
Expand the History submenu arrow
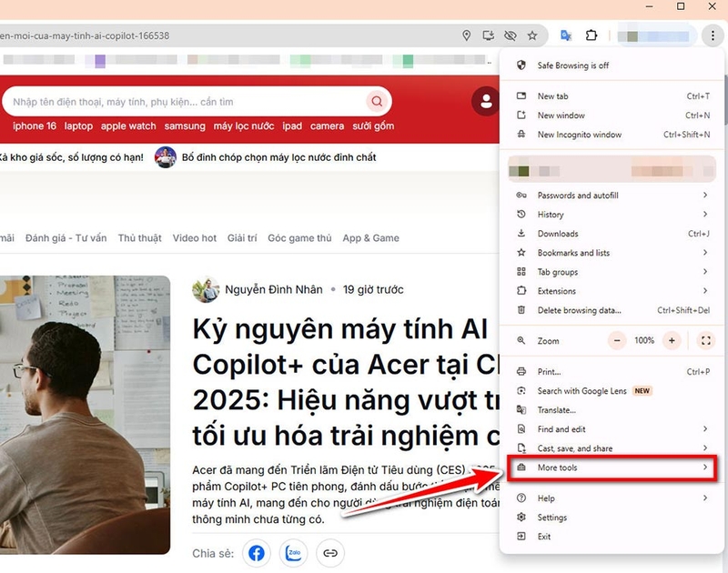pos(705,214)
